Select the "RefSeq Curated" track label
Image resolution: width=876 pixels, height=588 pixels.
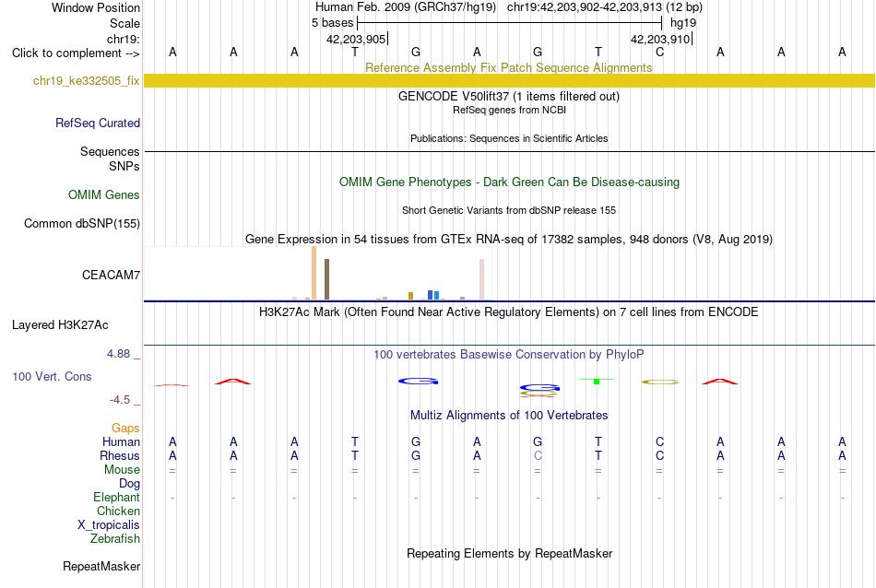click(x=97, y=123)
